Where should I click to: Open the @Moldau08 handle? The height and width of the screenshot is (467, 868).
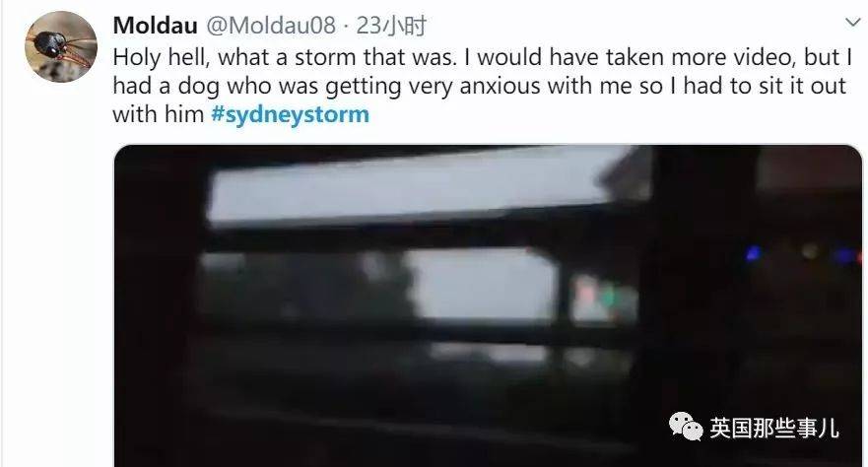[x=271, y=26]
